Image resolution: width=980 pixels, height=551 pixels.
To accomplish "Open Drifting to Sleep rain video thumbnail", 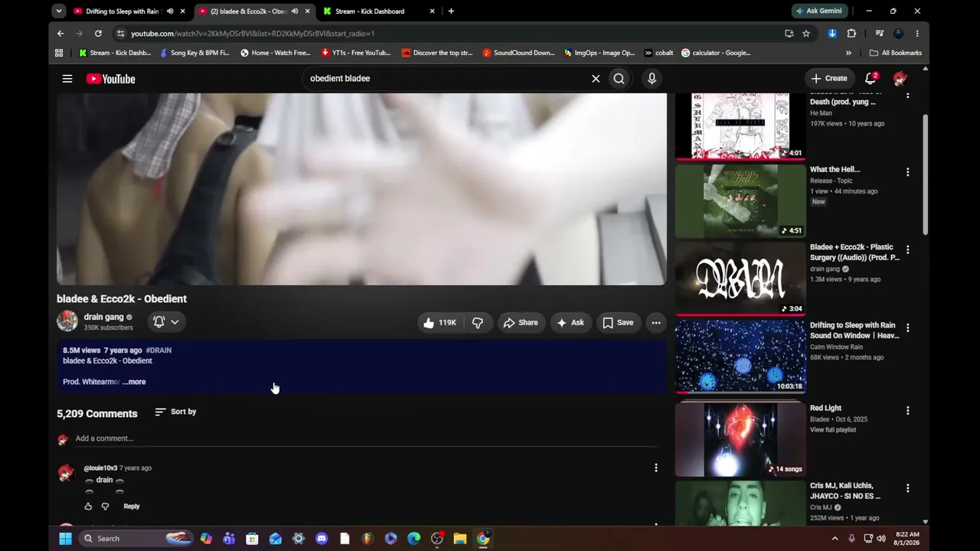I will pos(740,357).
